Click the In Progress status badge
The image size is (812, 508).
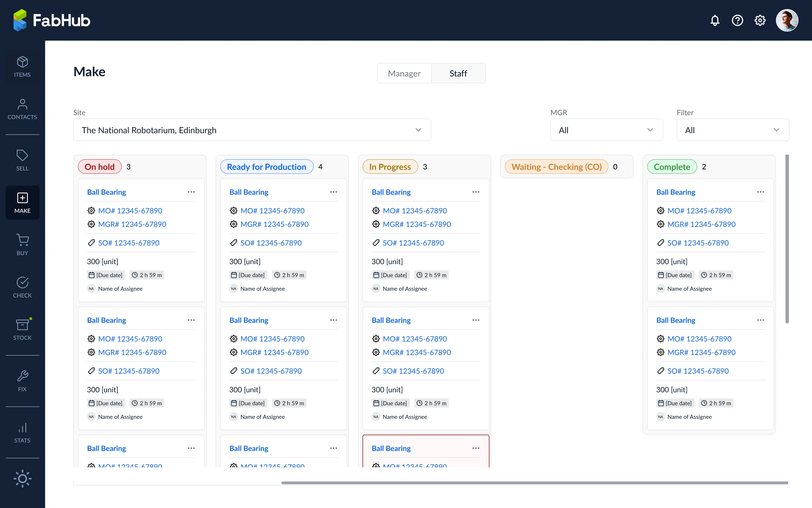390,167
